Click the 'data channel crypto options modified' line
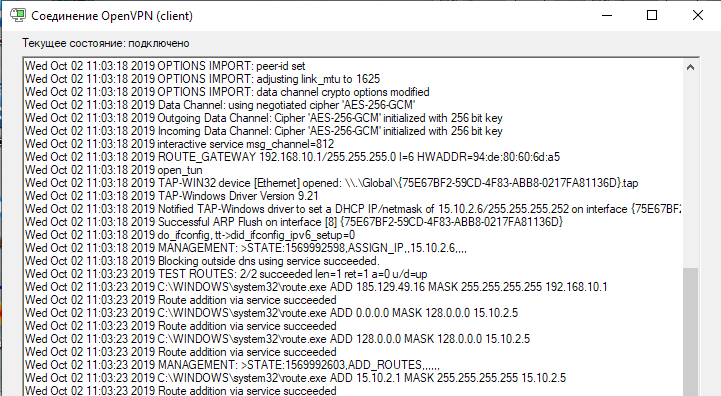Image resolution: width=721 pixels, height=396 pixels. click(227, 92)
